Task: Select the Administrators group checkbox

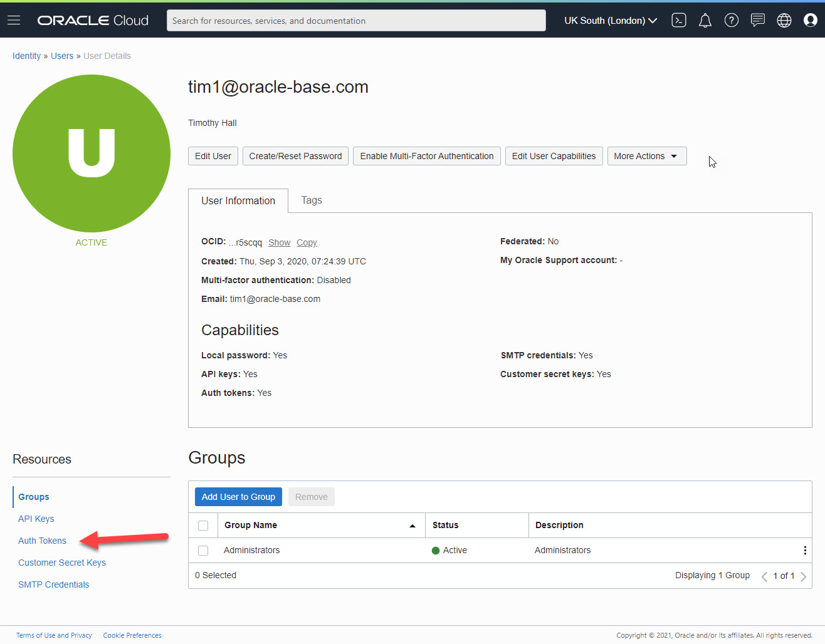Action: coord(203,551)
